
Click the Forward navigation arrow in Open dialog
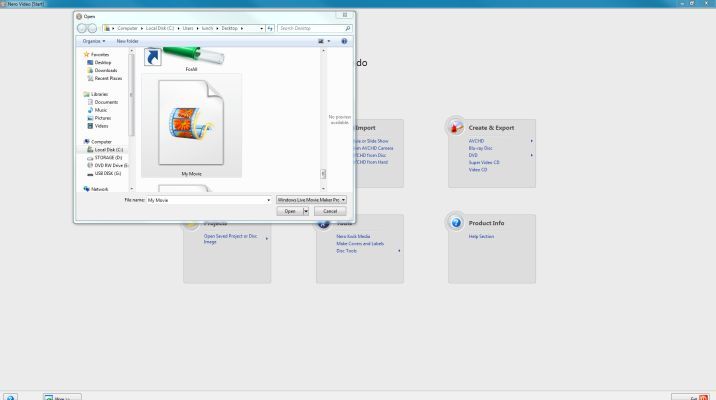(92, 28)
